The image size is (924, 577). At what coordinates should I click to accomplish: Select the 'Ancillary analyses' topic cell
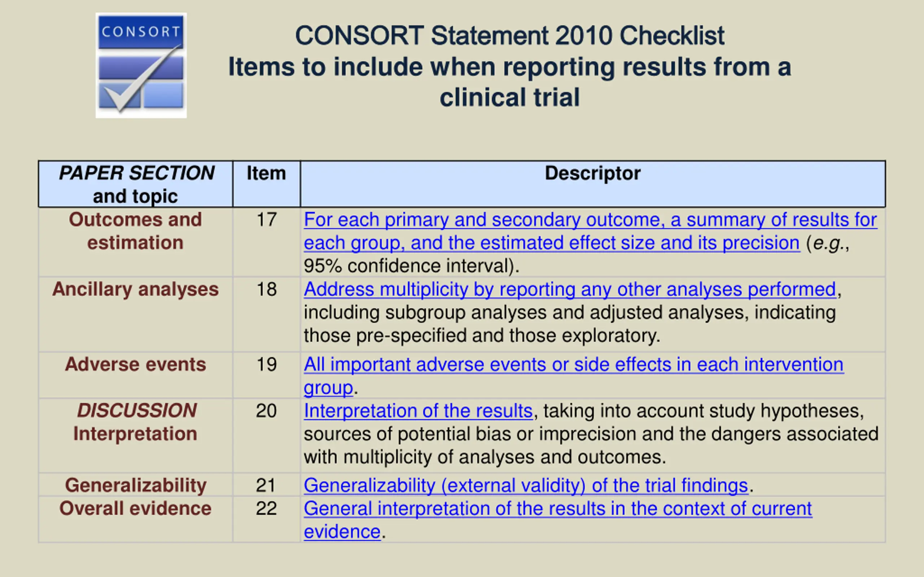tap(136, 314)
